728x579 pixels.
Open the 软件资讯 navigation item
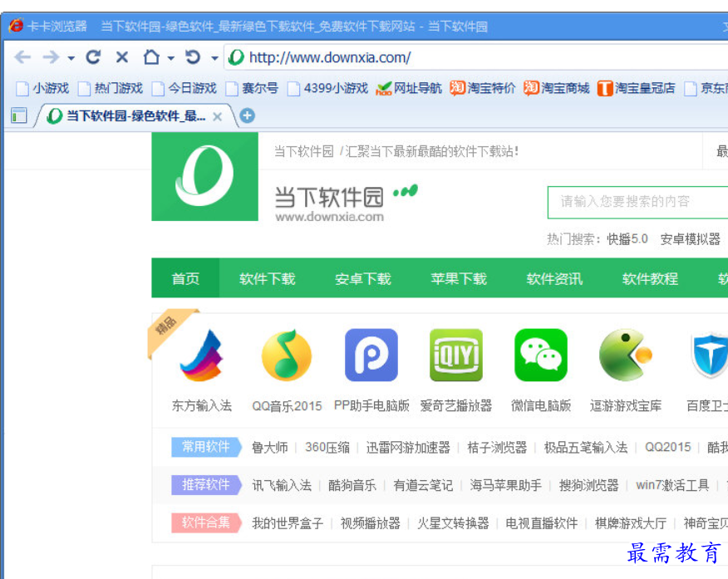coord(554,278)
